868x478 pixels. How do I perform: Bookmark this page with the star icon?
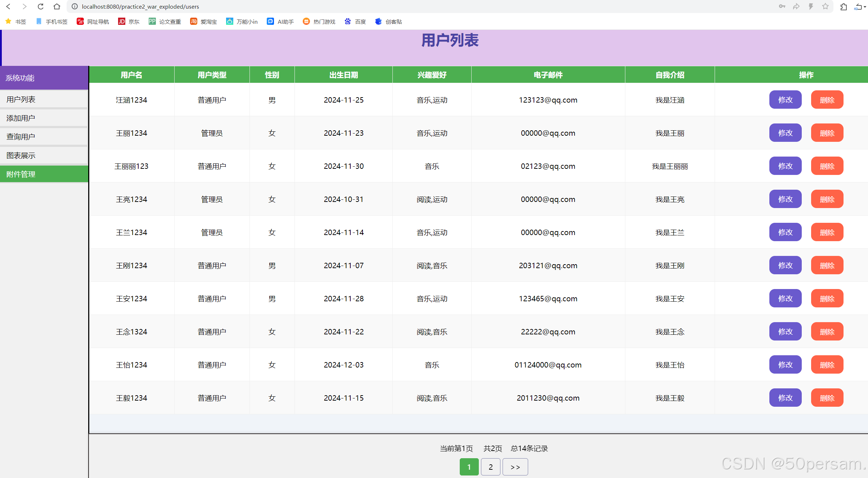825,6
